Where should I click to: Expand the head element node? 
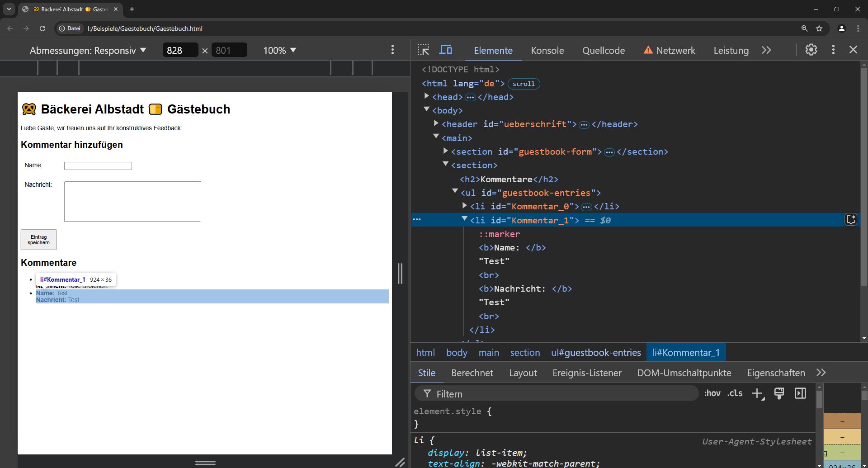(426, 96)
